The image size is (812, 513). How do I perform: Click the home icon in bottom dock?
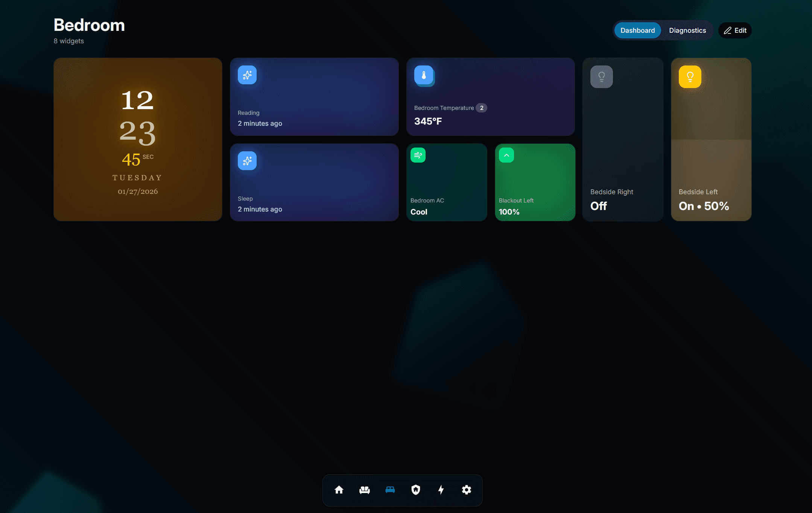[x=339, y=490]
